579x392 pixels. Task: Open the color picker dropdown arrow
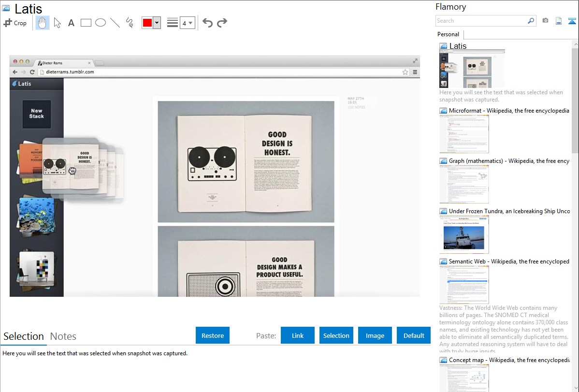[157, 23]
